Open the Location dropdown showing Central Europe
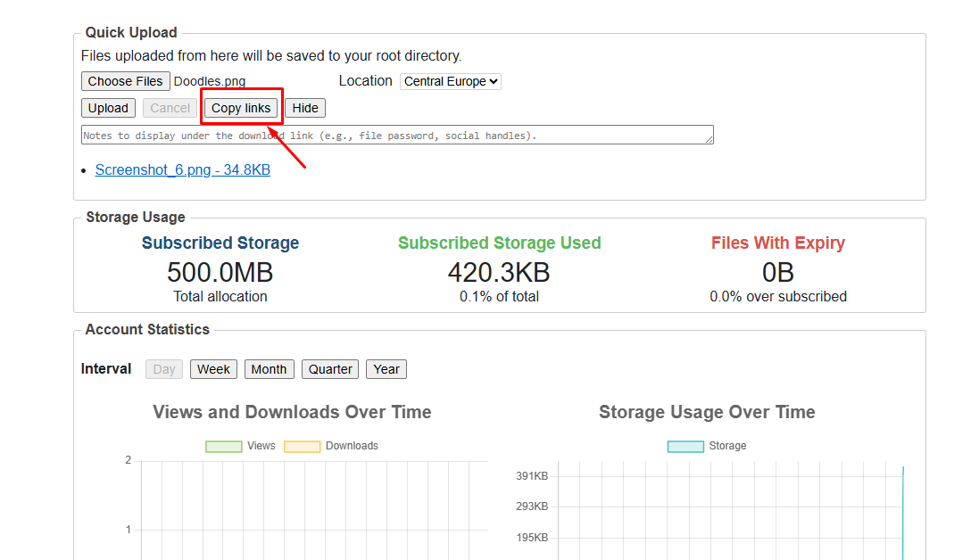971x560 pixels. [x=451, y=81]
